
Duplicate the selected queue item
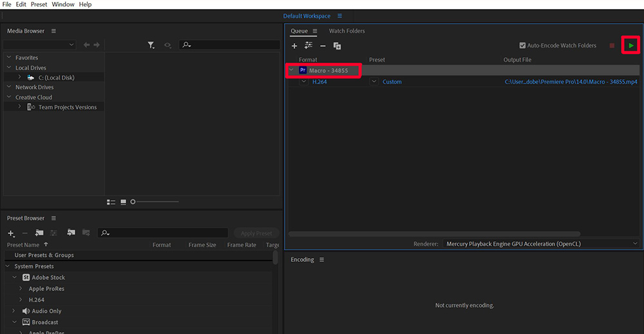click(x=337, y=46)
